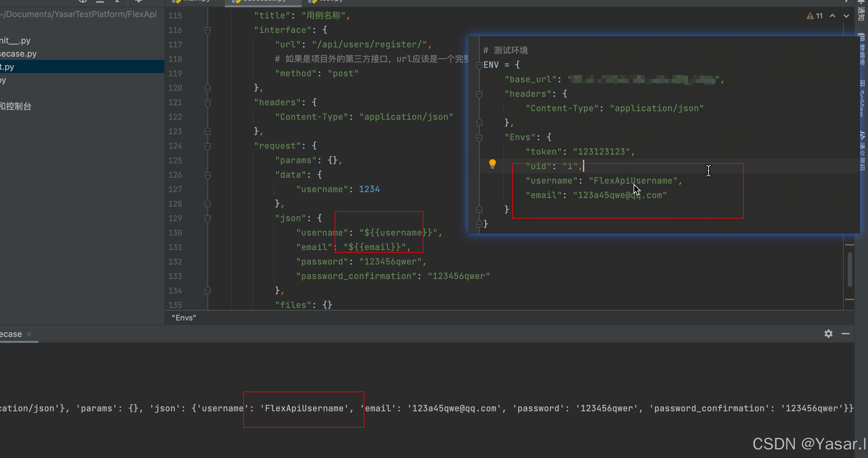Click the "Envs" breadcrumb below the editor
868x458 pixels.
tap(184, 318)
